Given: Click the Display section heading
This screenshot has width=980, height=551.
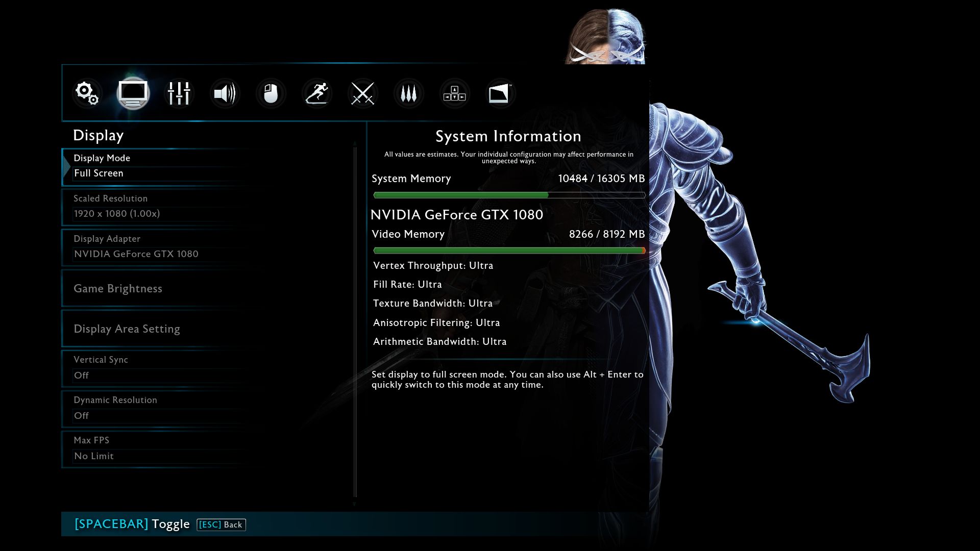Looking at the screenshot, I should tap(98, 135).
